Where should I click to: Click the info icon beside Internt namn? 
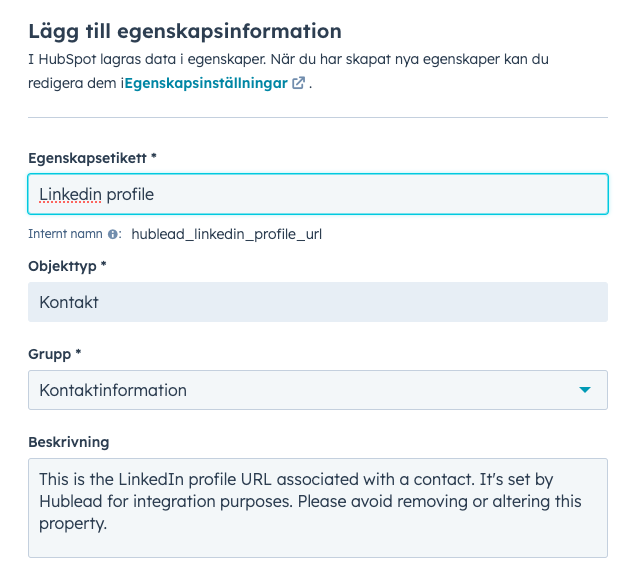click(x=112, y=234)
